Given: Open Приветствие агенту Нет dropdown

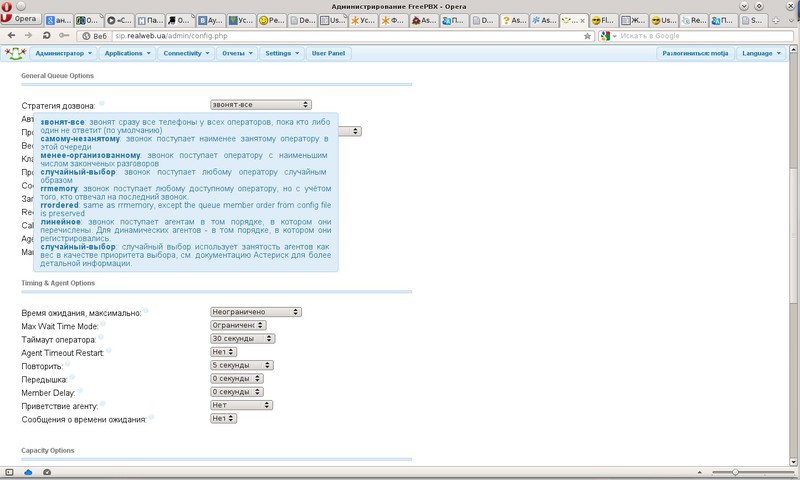Looking at the screenshot, I should (242, 405).
